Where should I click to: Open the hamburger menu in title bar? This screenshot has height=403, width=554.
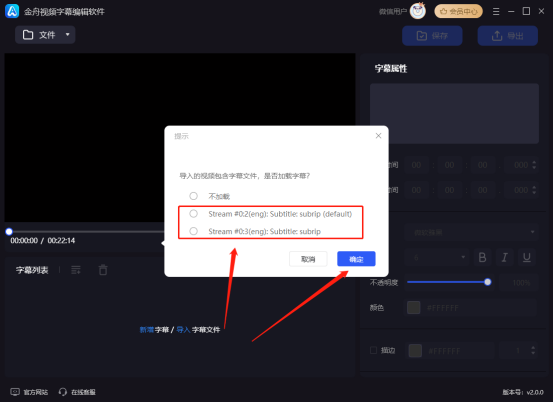coord(496,12)
